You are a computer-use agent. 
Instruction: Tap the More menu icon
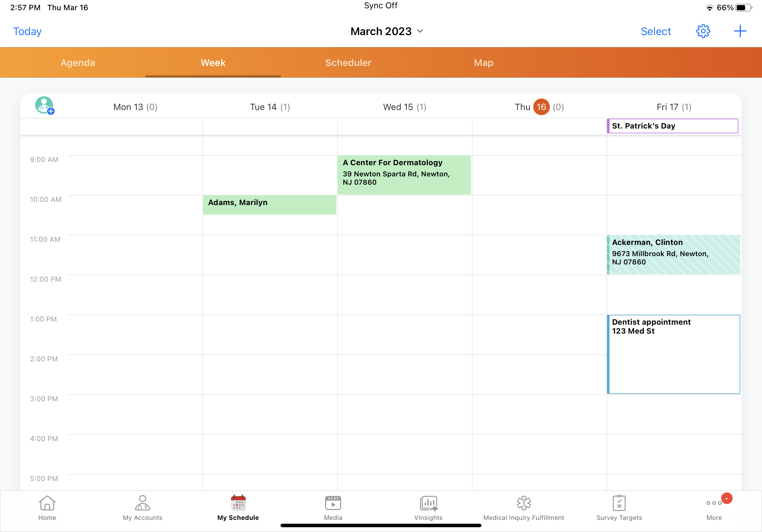click(x=714, y=507)
